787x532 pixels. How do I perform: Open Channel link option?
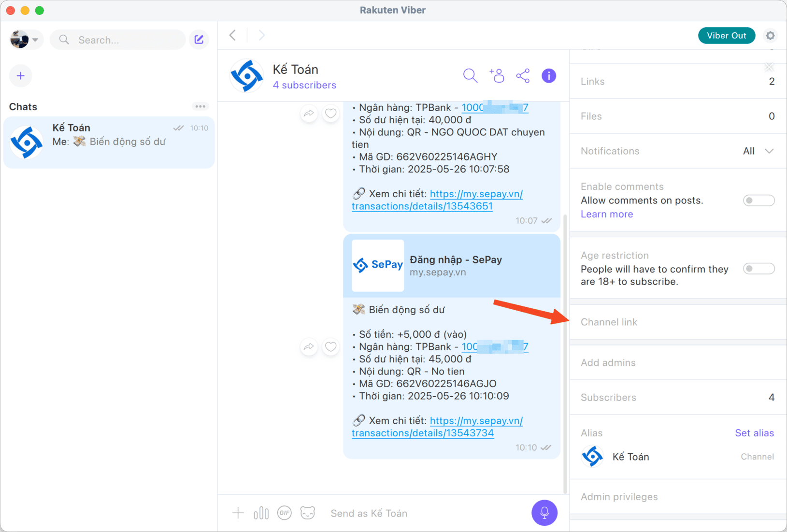point(678,322)
